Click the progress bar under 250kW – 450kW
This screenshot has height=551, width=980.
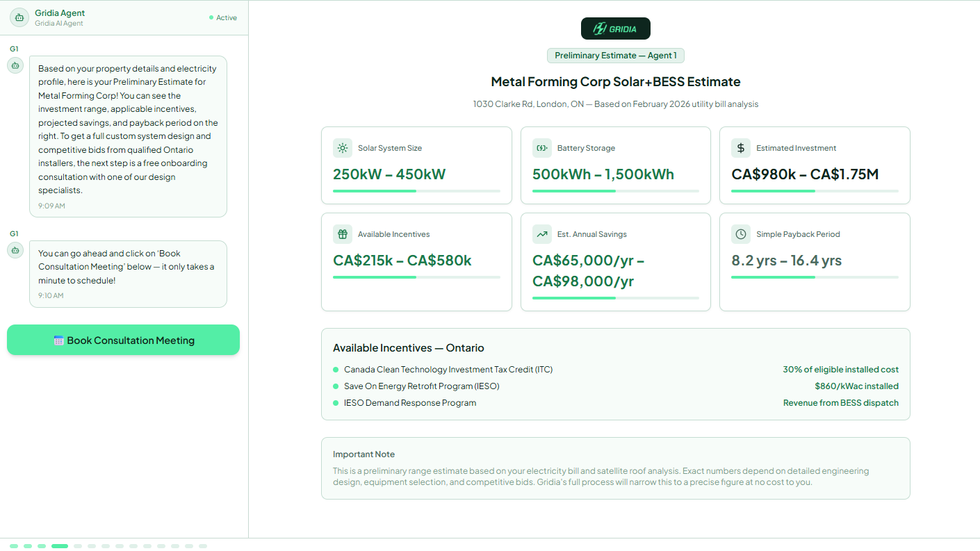[x=416, y=191]
